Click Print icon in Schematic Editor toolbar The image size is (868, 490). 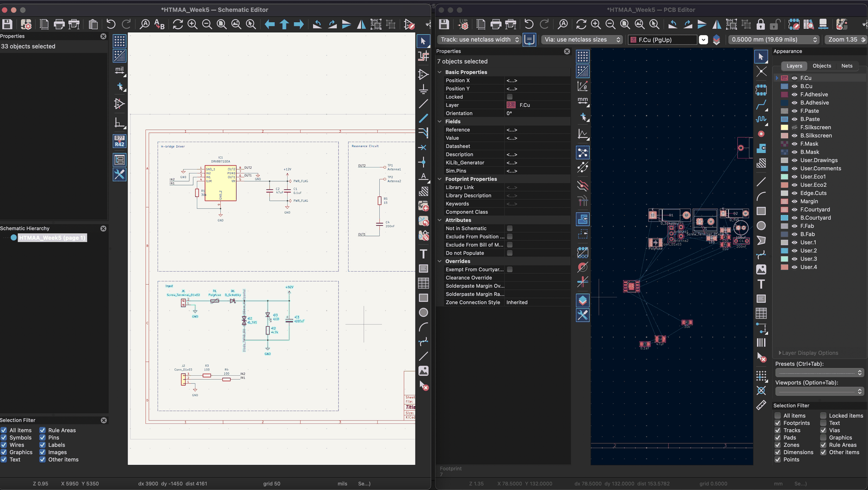[59, 24]
